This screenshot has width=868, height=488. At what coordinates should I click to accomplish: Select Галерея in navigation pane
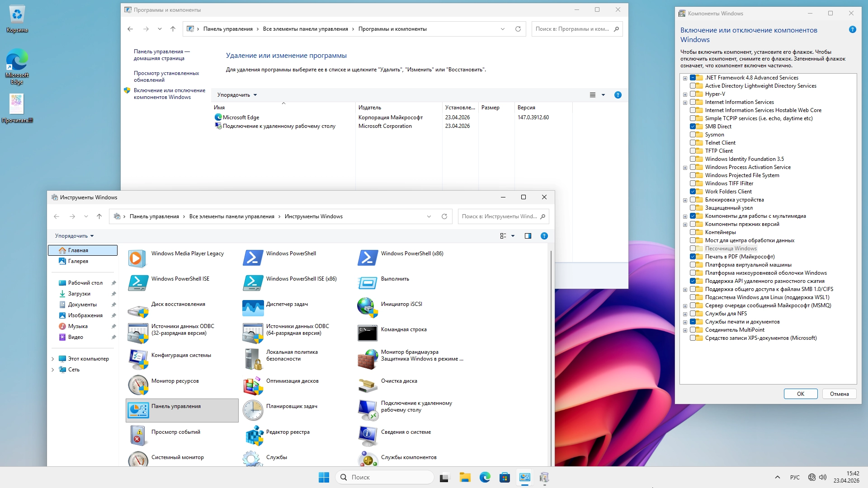(78, 261)
